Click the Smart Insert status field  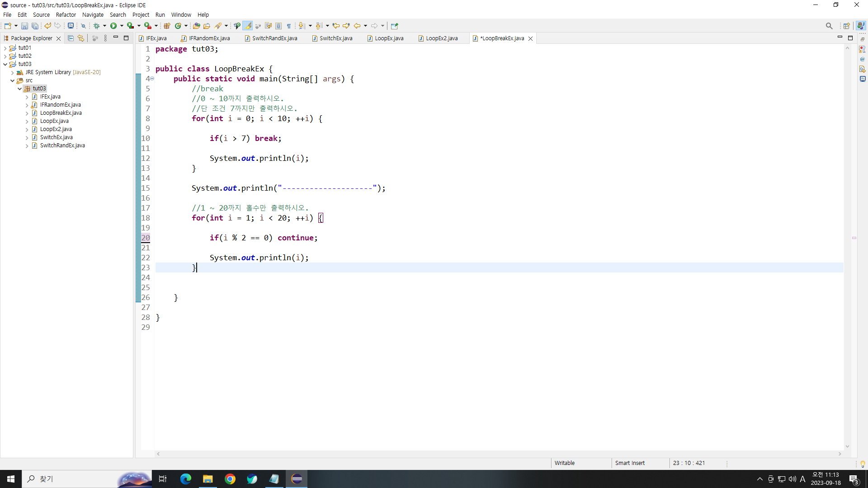point(629,463)
